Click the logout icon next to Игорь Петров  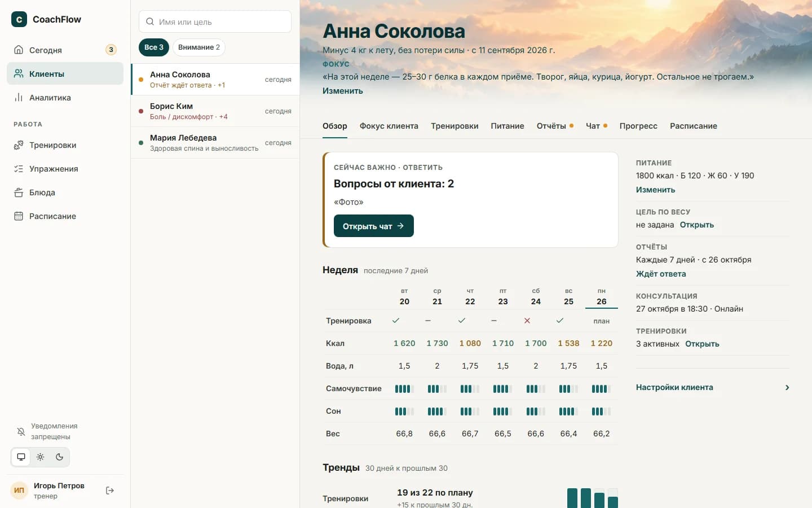[x=110, y=491]
